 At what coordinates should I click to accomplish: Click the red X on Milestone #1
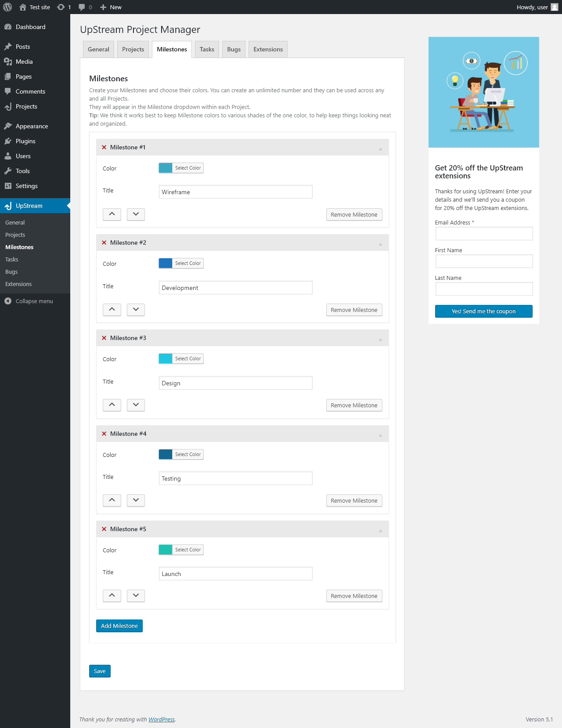(x=104, y=147)
